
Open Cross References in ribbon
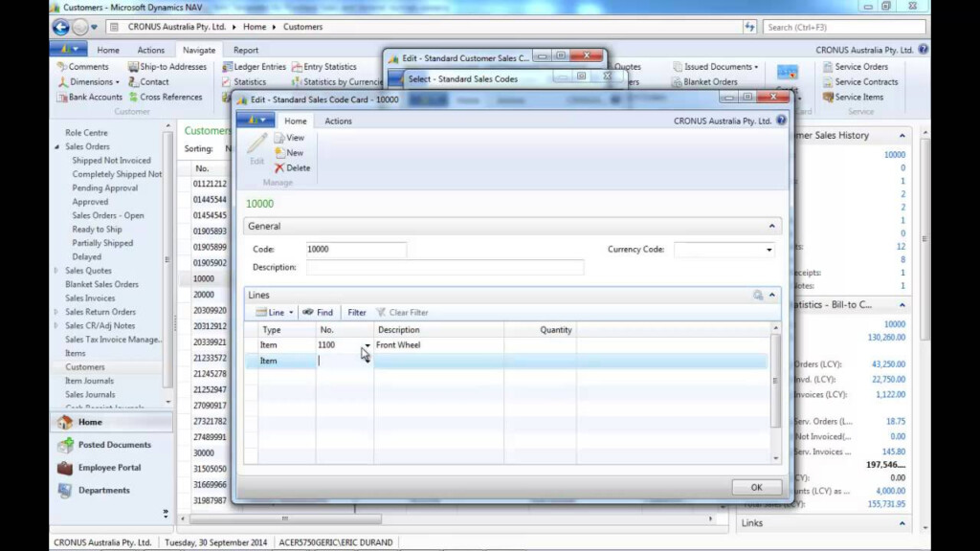pyautogui.click(x=166, y=97)
